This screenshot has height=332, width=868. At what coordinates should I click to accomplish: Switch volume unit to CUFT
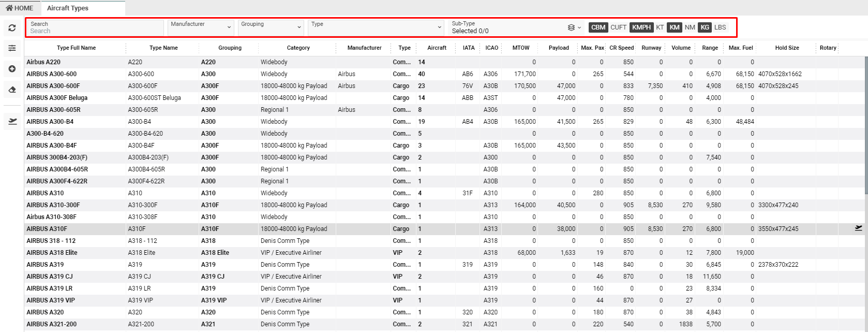click(x=618, y=27)
